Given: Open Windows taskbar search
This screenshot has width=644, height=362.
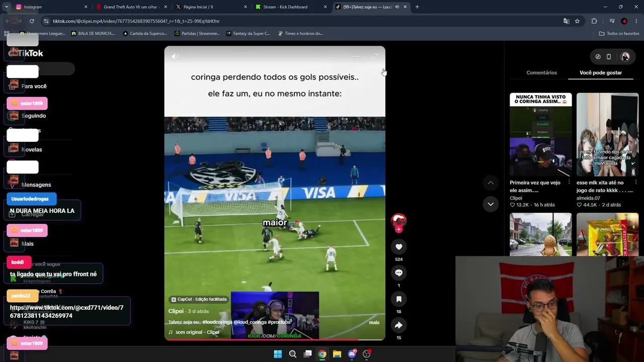Looking at the screenshot, I should pyautogui.click(x=292, y=354).
